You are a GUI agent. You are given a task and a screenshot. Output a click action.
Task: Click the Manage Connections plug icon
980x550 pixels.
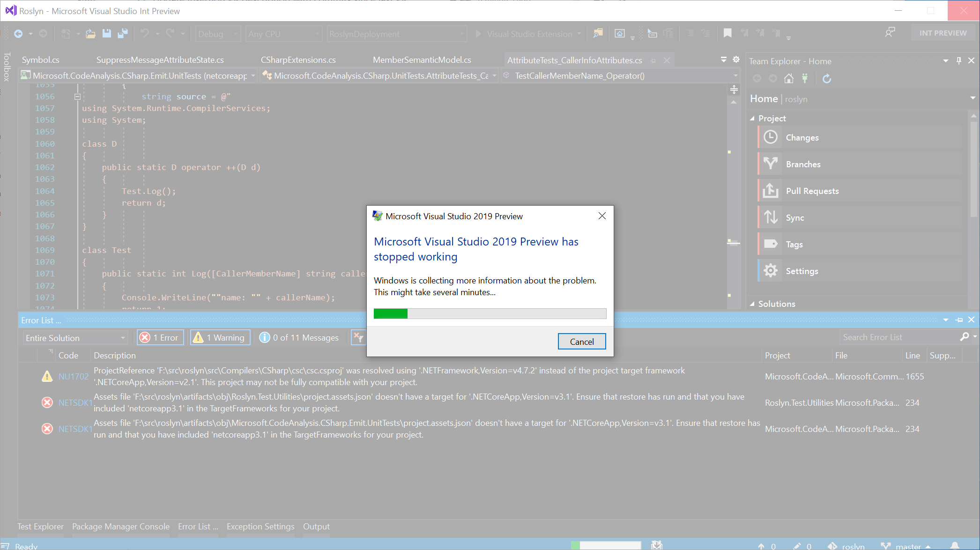pyautogui.click(x=805, y=79)
